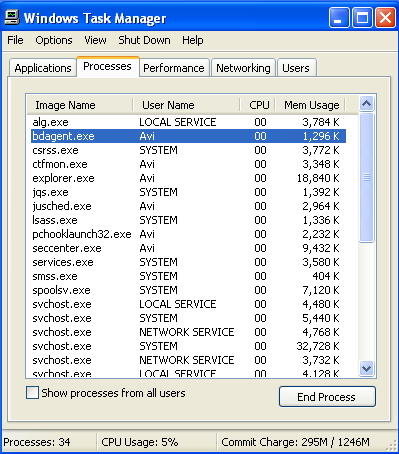Switch to the Performance tab
This screenshot has height=454, width=399.
[174, 68]
